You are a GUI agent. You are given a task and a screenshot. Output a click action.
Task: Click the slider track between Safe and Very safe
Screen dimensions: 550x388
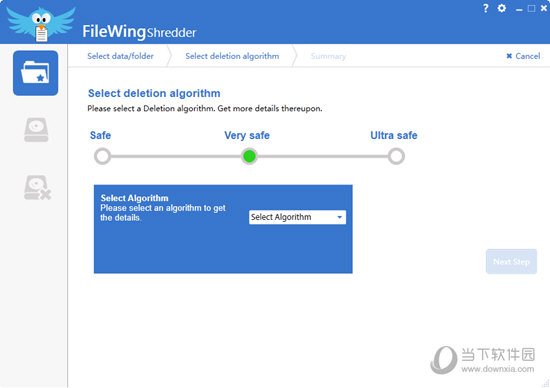tap(176, 156)
